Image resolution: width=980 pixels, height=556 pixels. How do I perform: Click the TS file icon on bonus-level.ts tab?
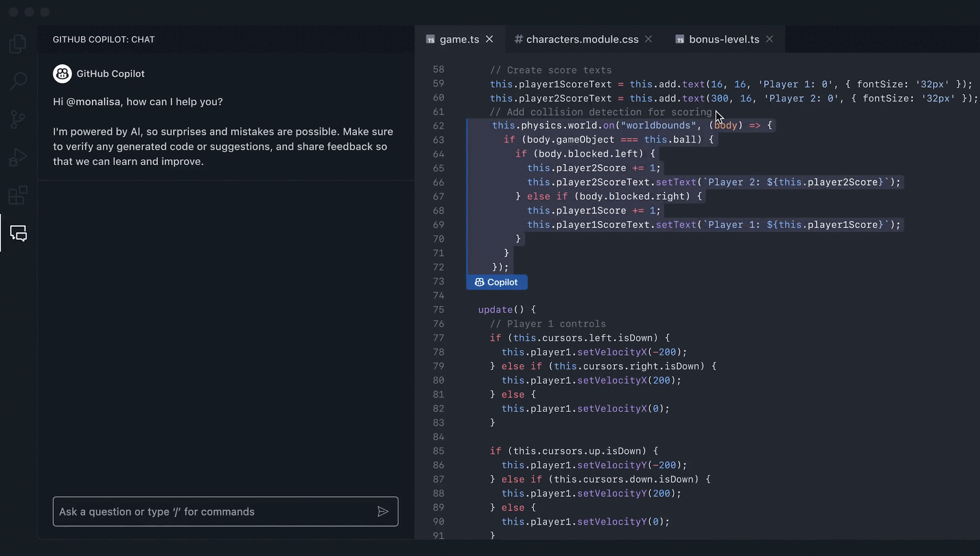(x=680, y=40)
